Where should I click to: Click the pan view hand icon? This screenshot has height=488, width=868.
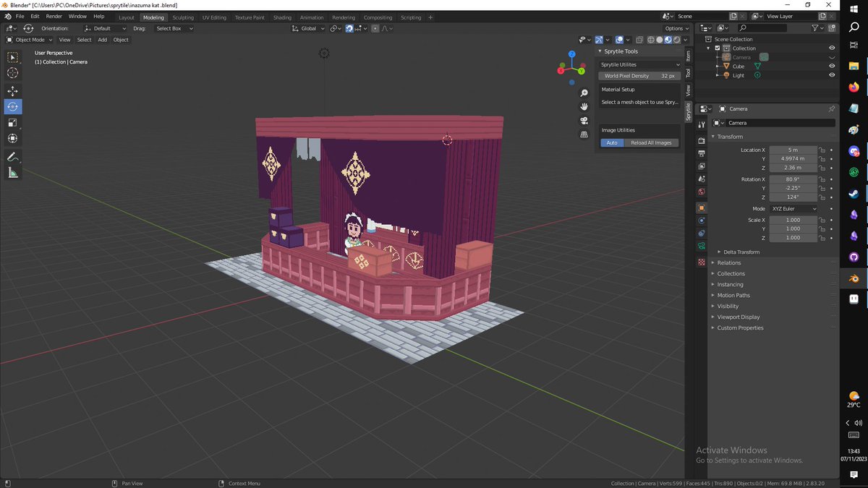click(584, 107)
